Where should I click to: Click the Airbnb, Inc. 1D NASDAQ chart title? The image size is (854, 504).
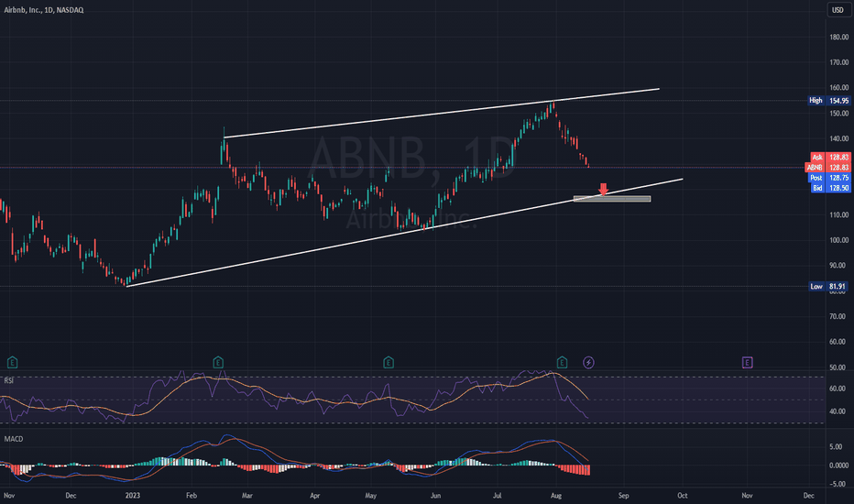44,10
